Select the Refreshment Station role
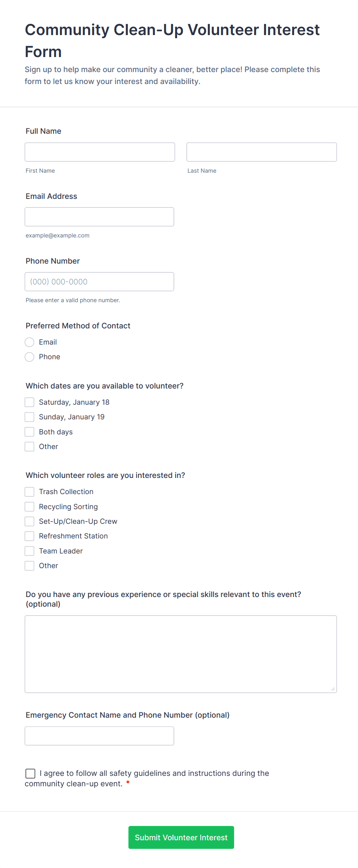Screen dimensions: 358x868 [29, 536]
